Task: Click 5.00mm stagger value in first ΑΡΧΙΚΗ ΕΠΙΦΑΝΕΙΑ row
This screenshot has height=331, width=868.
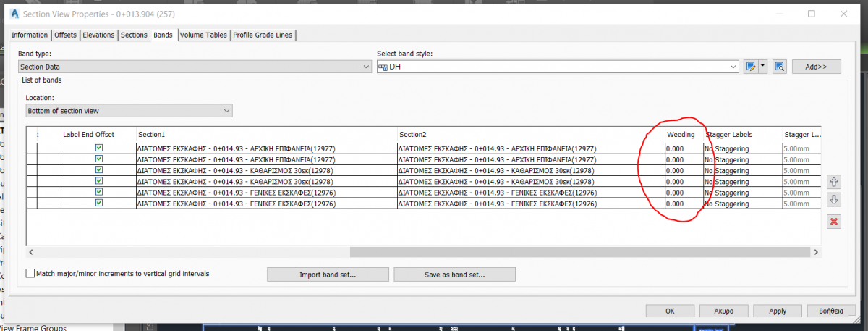Action: point(801,148)
